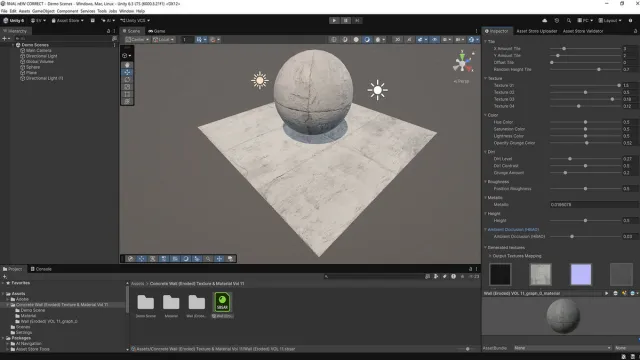
Task: Select Adobe folder in Project tree
Action: 22,299
